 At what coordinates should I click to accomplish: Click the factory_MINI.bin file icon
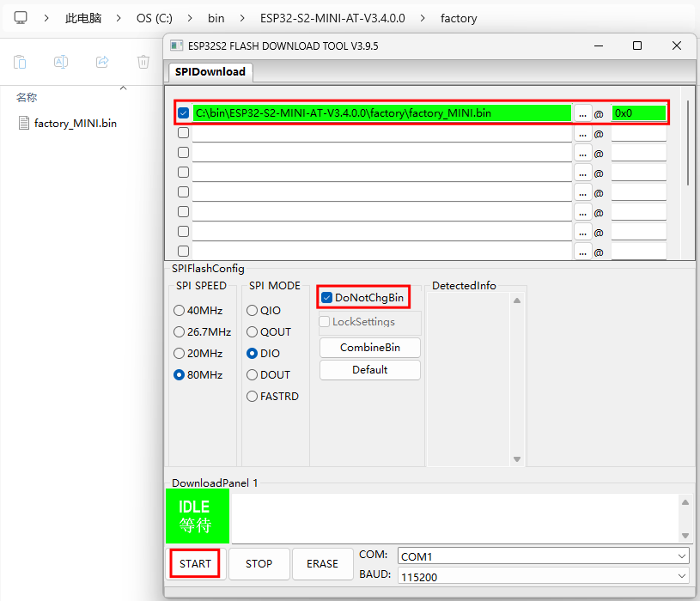24,123
